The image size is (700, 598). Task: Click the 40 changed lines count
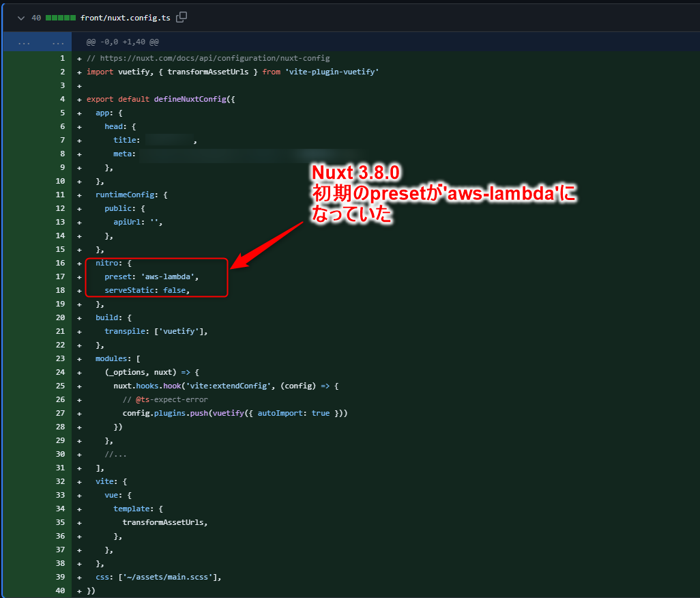click(x=36, y=18)
